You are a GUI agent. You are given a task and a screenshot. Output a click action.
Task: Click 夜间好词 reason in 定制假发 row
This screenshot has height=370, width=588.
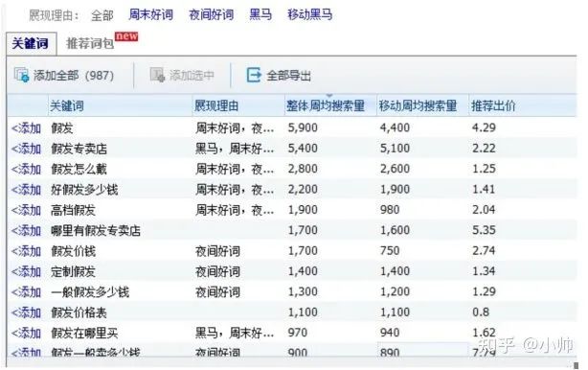coord(217,271)
